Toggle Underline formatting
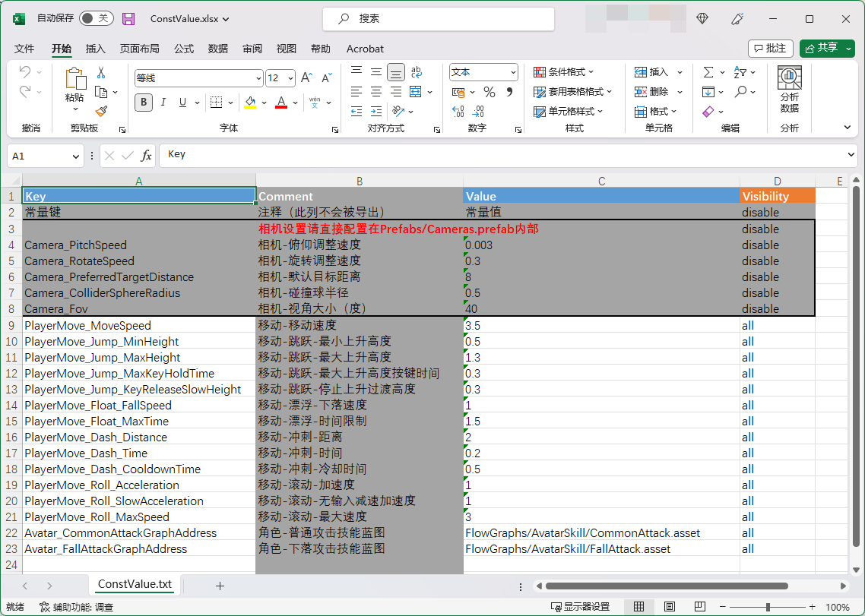Screen dimensions: 865x616 [x=182, y=103]
